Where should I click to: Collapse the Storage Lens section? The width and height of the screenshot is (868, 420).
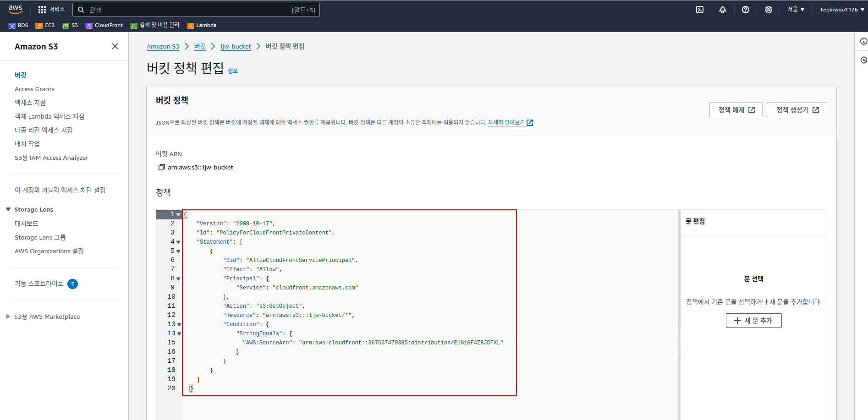8,209
